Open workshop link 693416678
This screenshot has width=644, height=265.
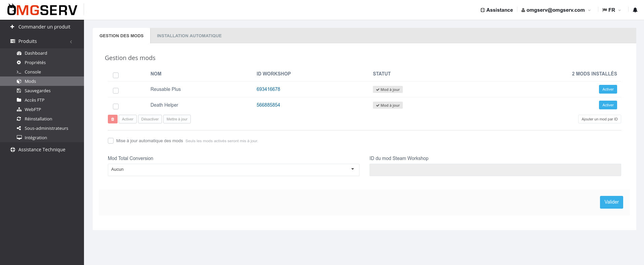pyautogui.click(x=268, y=89)
